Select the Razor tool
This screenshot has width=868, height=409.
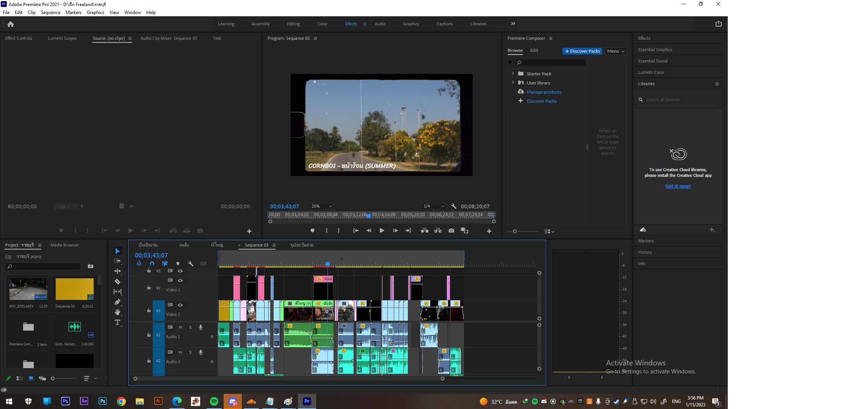point(118,281)
